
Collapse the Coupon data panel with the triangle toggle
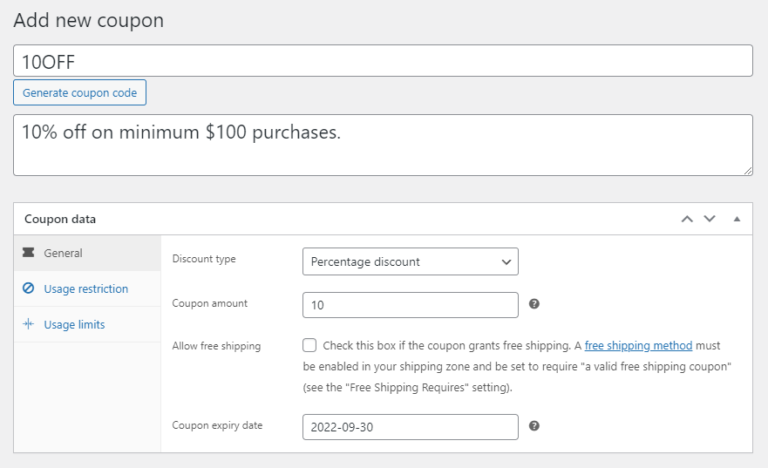(x=737, y=219)
